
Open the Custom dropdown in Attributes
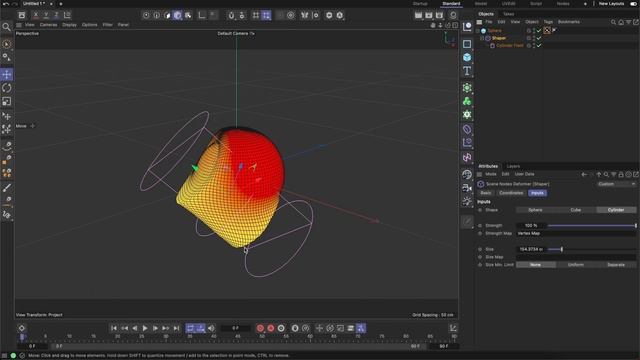(616, 184)
